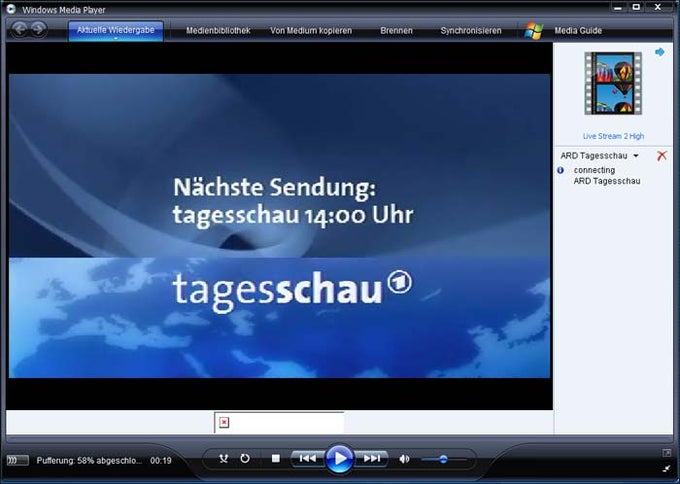Close the list pane with the red X
Screen dimensions: 680x484
click(662, 156)
